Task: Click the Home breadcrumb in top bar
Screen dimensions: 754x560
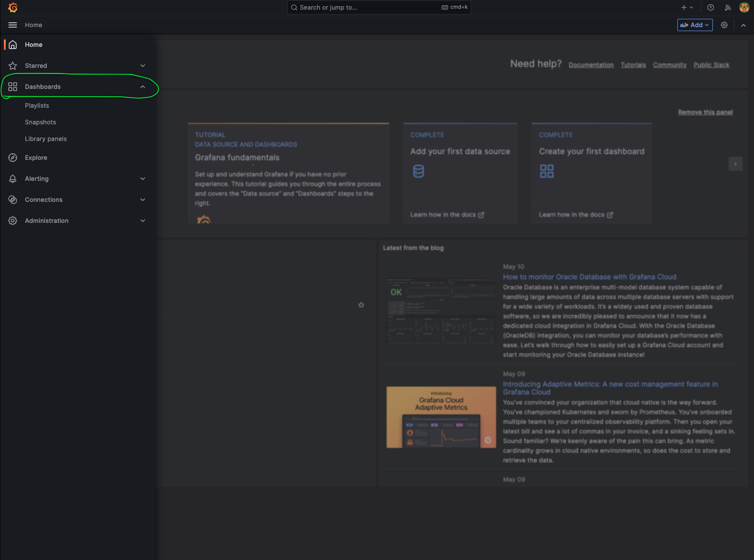Action: (34, 25)
